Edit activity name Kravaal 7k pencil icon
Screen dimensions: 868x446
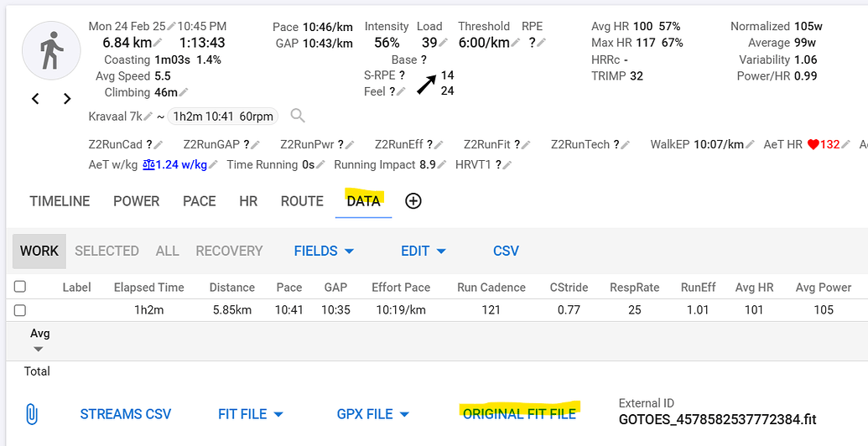pos(148,117)
